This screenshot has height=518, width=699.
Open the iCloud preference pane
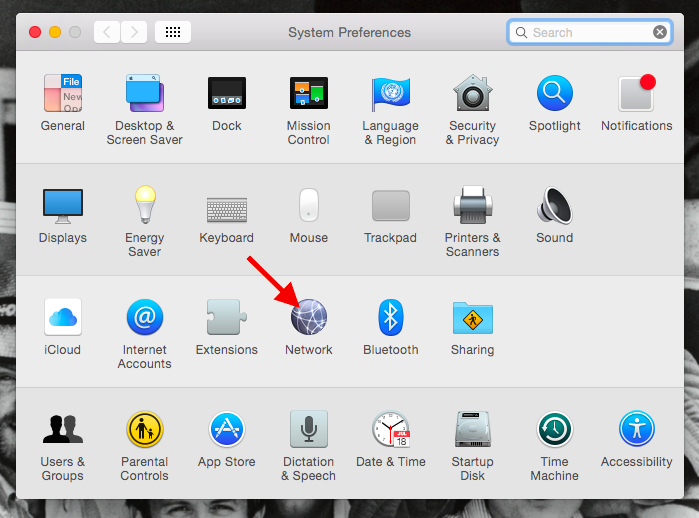tap(62, 318)
